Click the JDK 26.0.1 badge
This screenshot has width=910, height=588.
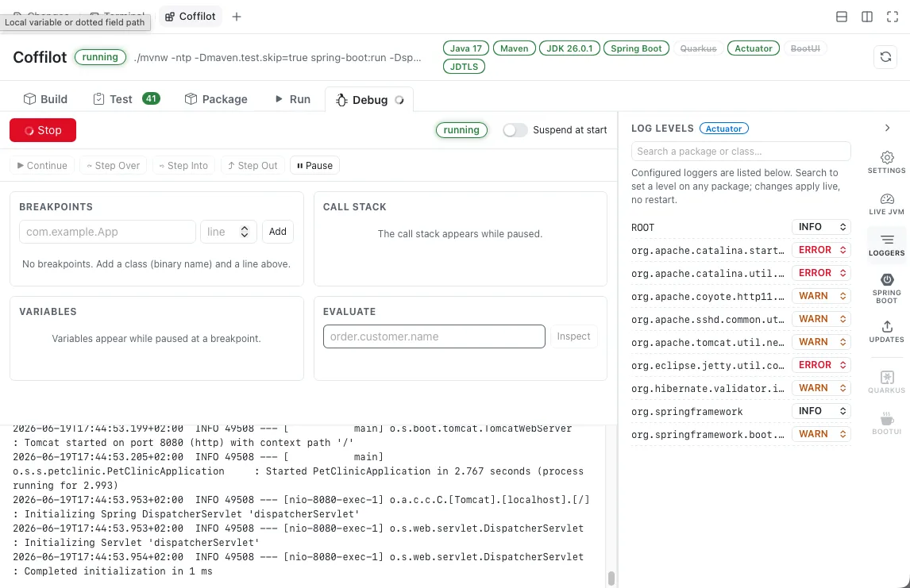[569, 48]
